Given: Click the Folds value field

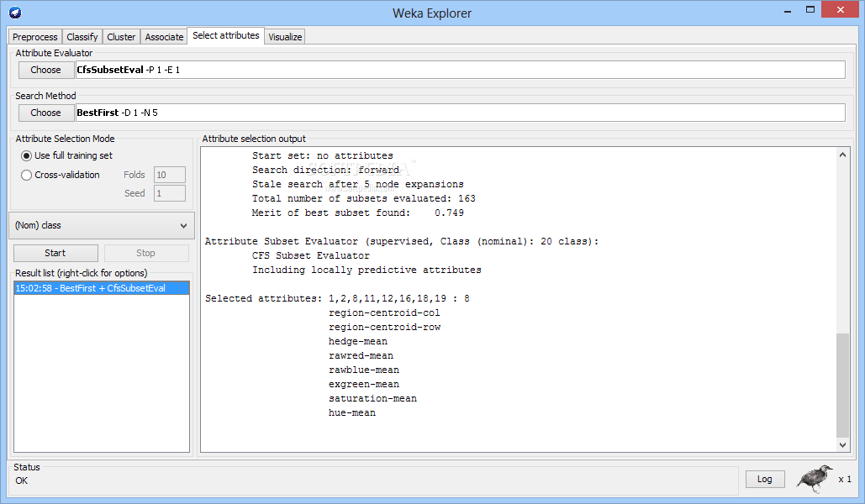Looking at the screenshot, I should (169, 175).
